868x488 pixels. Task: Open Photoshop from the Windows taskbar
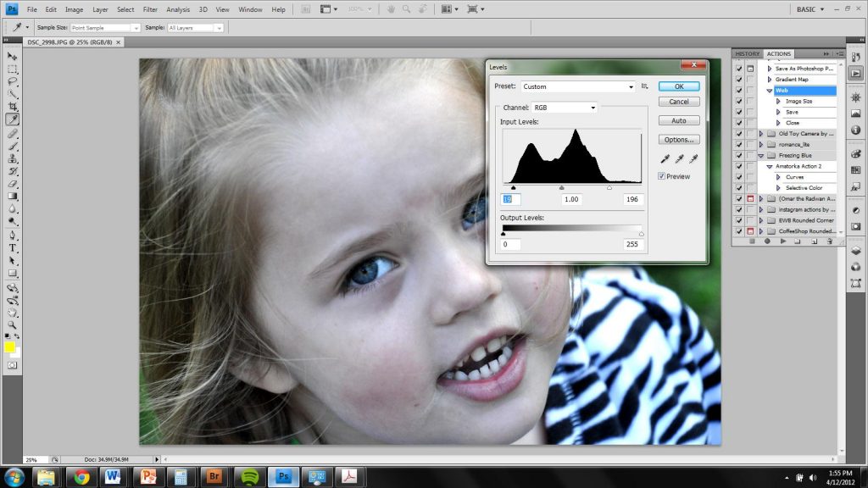click(283, 475)
